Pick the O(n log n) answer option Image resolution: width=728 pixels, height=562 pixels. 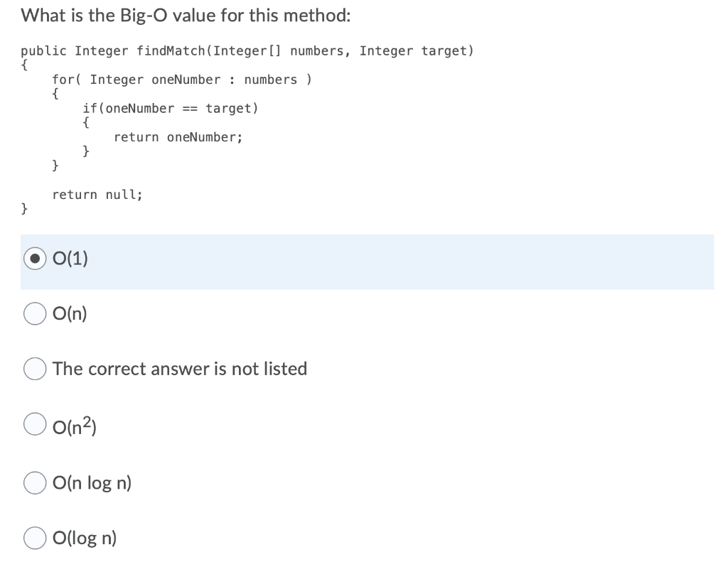[x=34, y=482]
